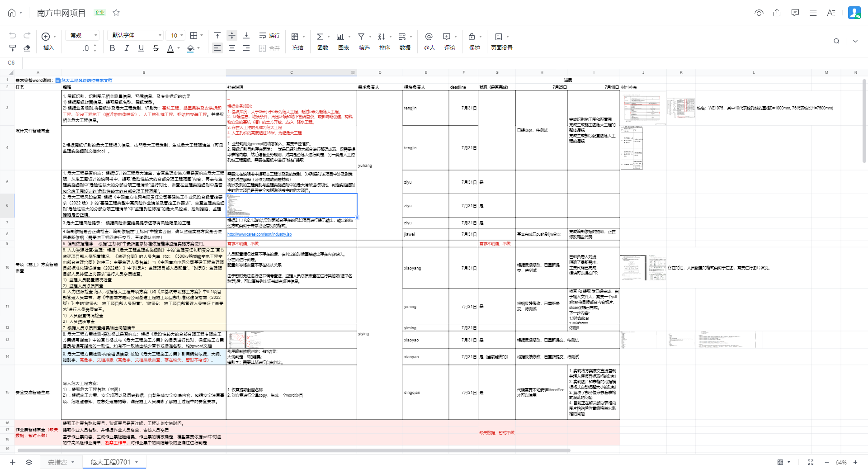Click the 函数 sum function icon

320,36
